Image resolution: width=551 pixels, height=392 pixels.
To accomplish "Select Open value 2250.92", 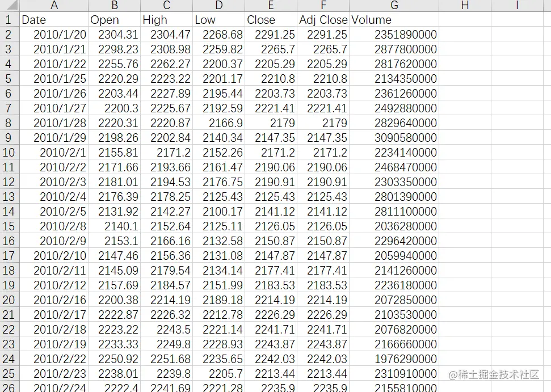I will pyautogui.click(x=115, y=359).
